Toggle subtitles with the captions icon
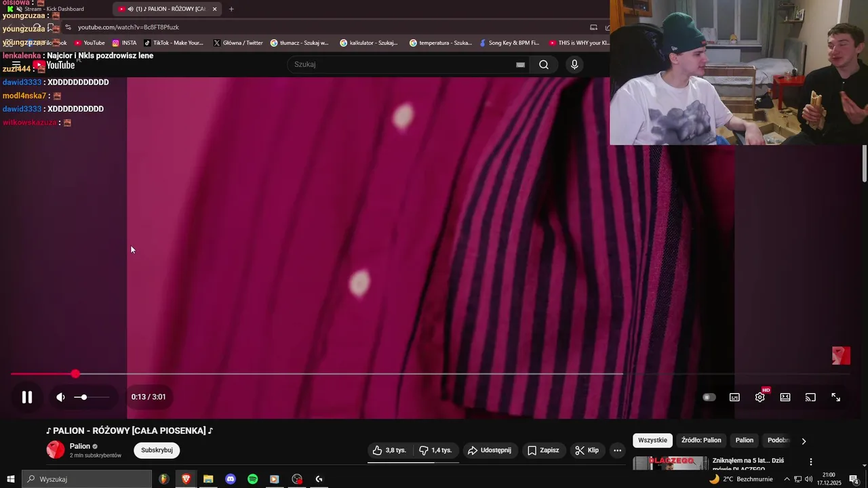Screen dimensions: 868x488 click(734, 397)
